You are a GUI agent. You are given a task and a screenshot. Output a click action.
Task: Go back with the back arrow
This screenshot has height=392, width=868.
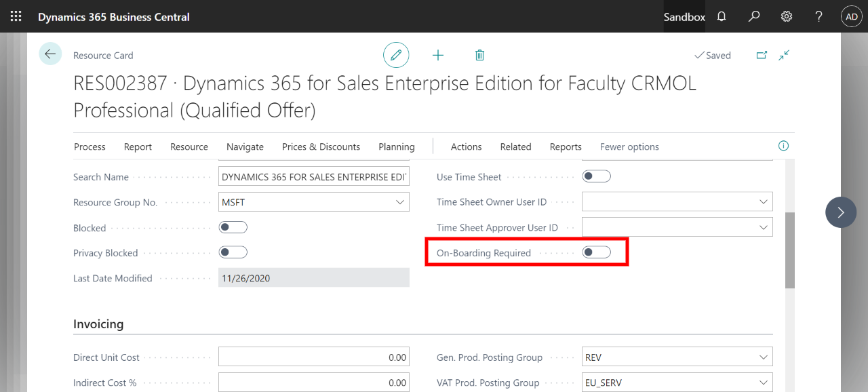pyautogui.click(x=50, y=54)
